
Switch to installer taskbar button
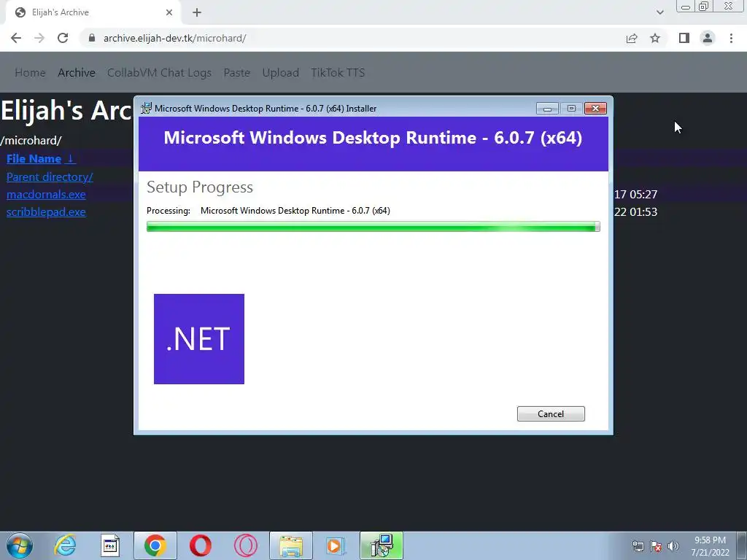click(381, 545)
